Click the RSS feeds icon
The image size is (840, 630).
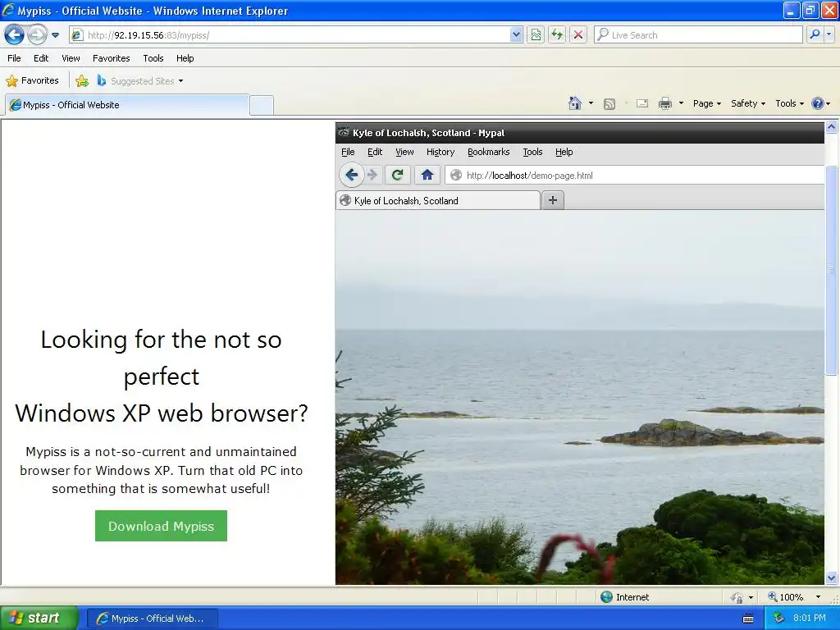[609, 104]
